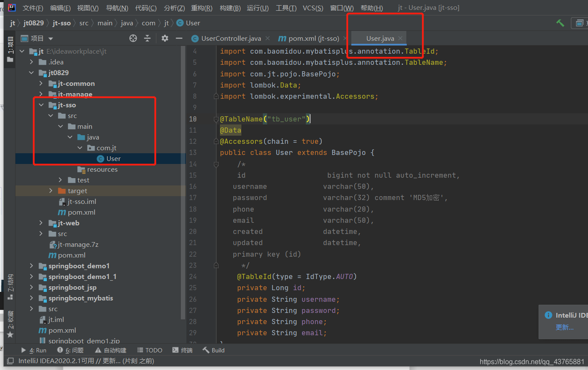Viewport: 588px width, 370px height.
Task: Open the project view dropdown (项目)
Action: 37,38
